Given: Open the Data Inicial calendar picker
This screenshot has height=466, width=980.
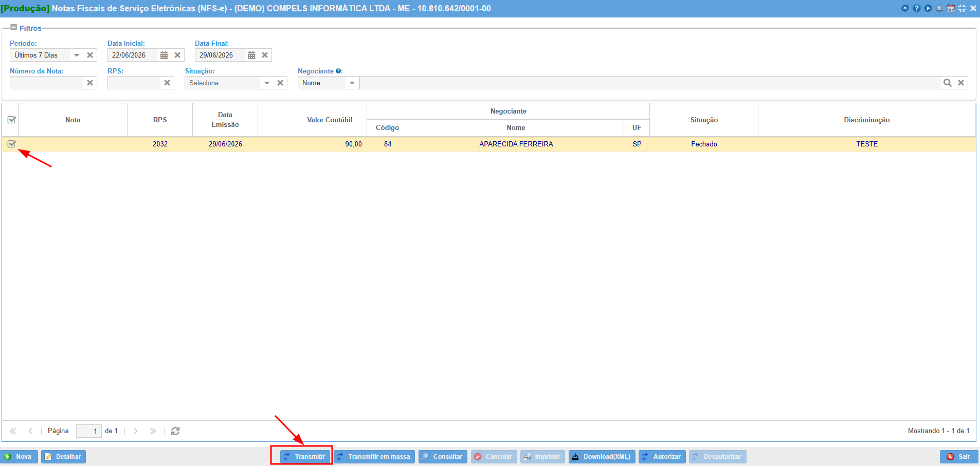Looking at the screenshot, I should [x=164, y=55].
